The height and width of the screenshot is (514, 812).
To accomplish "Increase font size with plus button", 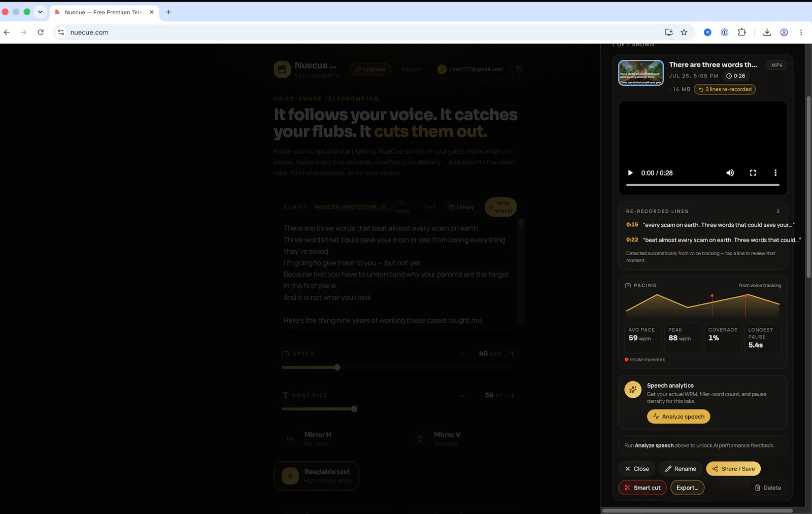I will click(512, 395).
